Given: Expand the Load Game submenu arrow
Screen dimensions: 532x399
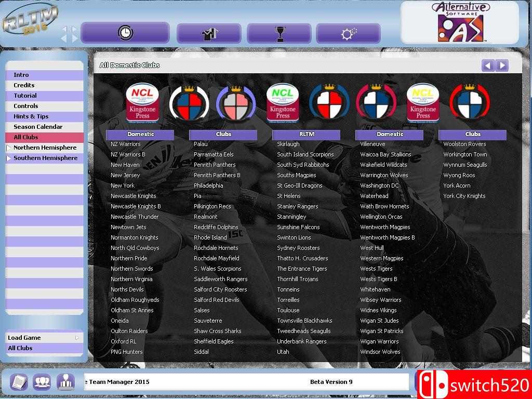Looking at the screenshot, I should coord(77,338).
